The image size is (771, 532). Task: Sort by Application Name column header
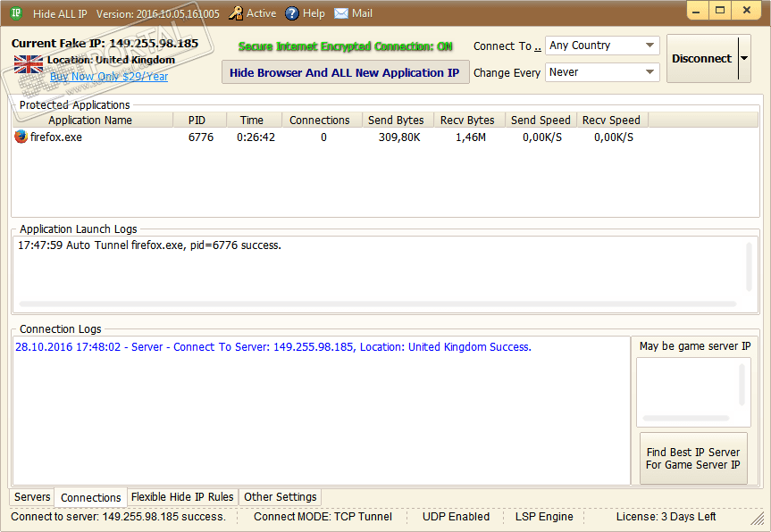pos(93,120)
